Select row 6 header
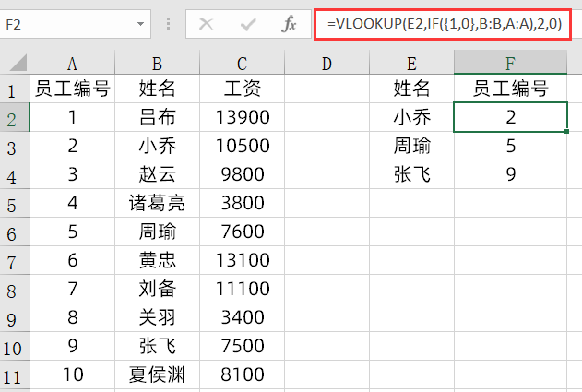Screen dimensions: 582x392 pyautogui.click(x=15, y=232)
